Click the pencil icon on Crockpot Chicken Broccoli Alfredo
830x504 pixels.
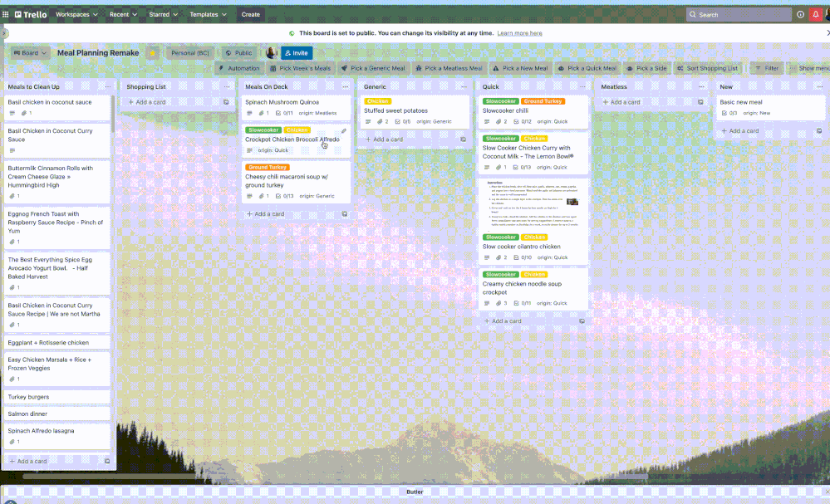click(x=343, y=130)
